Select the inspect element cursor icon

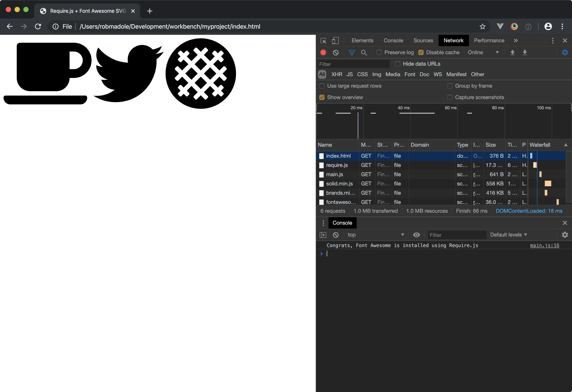(x=323, y=40)
